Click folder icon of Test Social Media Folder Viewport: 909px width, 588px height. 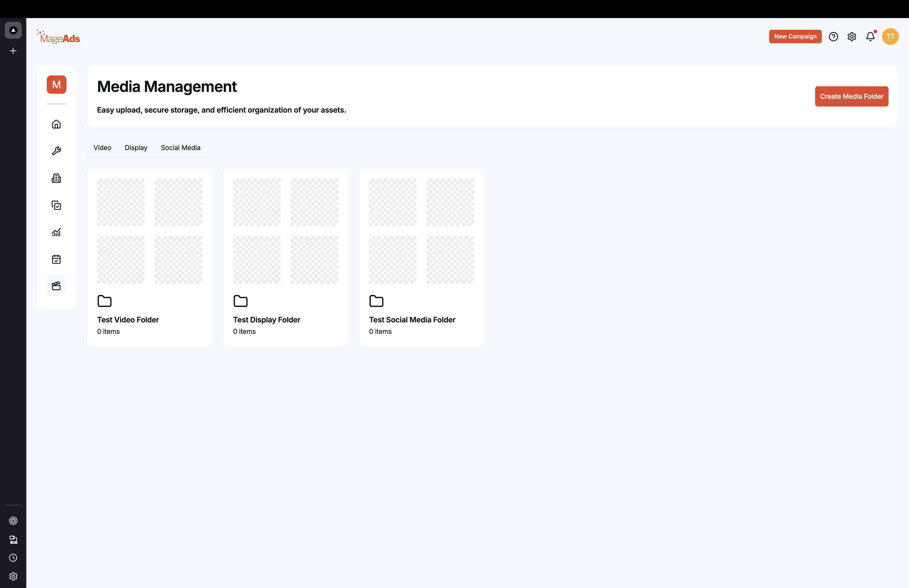376,301
